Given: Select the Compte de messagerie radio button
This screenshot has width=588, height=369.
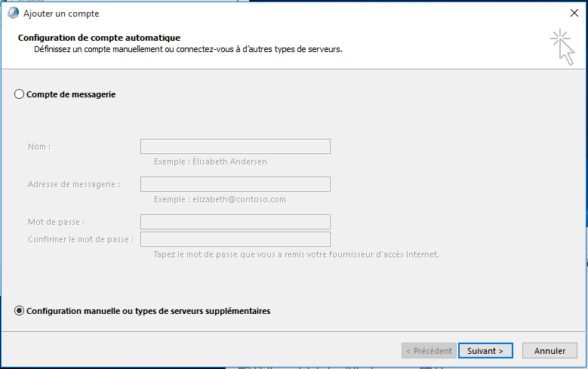Looking at the screenshot, I should coord(20,94).
